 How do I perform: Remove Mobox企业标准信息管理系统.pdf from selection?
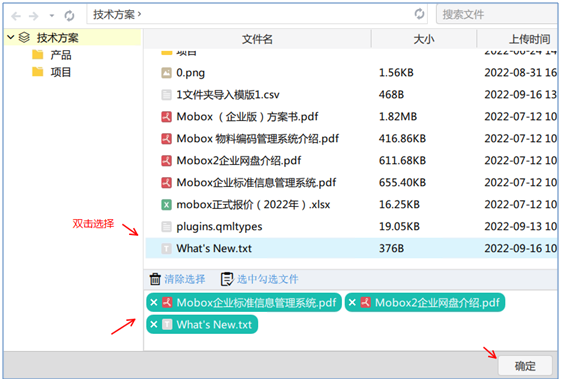pyautogui.click(x=154, y=302)
